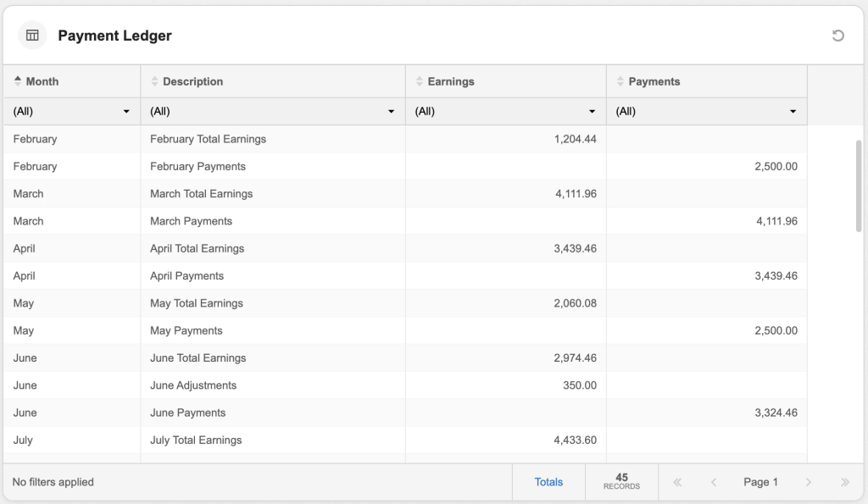Click the Earnings column sort arrows
Image resolution: width=868 pixels, height=504 pixels.
420,81
